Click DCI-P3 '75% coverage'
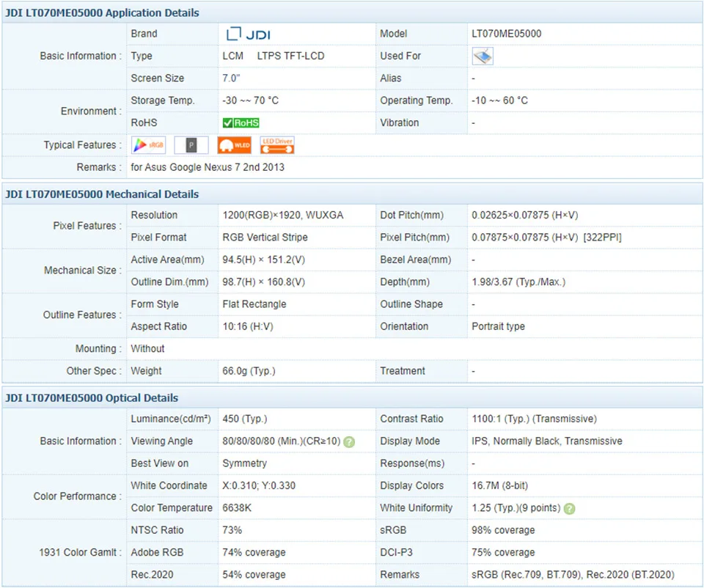This screenshot has width=704, height=588. [x=503, y=553]
